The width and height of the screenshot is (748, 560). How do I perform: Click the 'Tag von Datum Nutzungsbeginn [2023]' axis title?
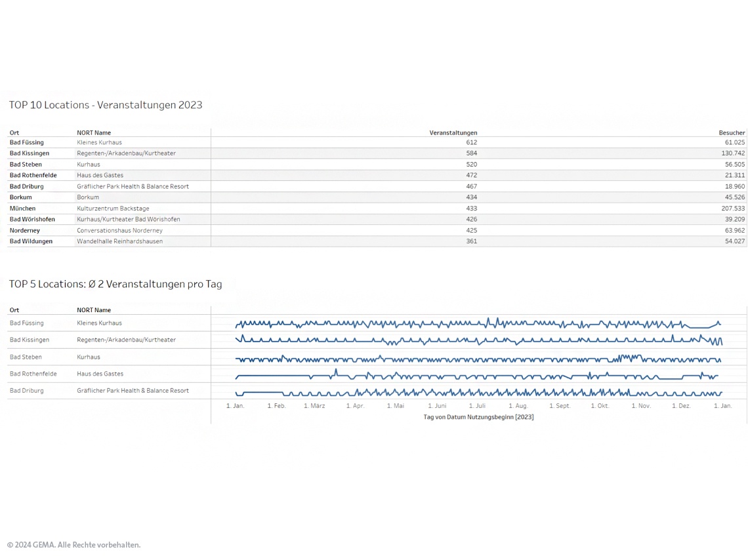(478, 417)
